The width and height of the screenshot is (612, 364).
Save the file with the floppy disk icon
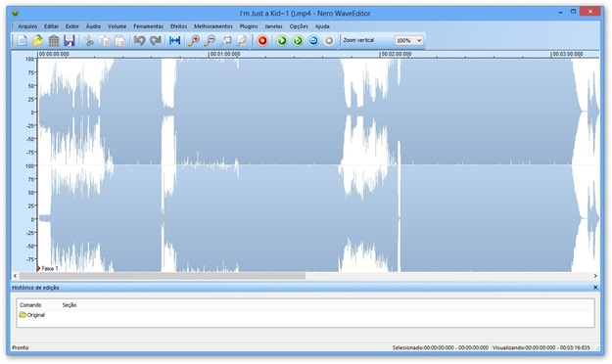70,40
